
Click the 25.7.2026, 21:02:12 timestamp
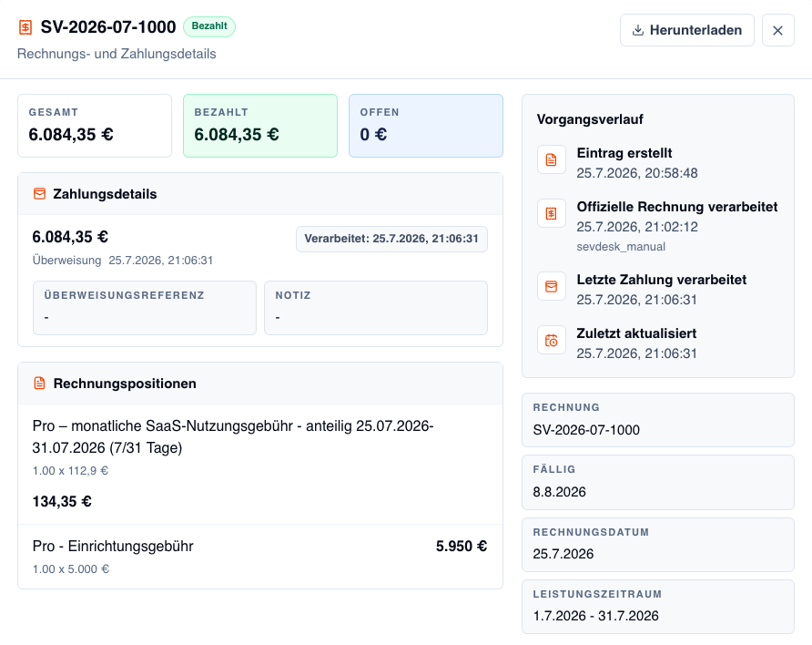click(637, 227)
